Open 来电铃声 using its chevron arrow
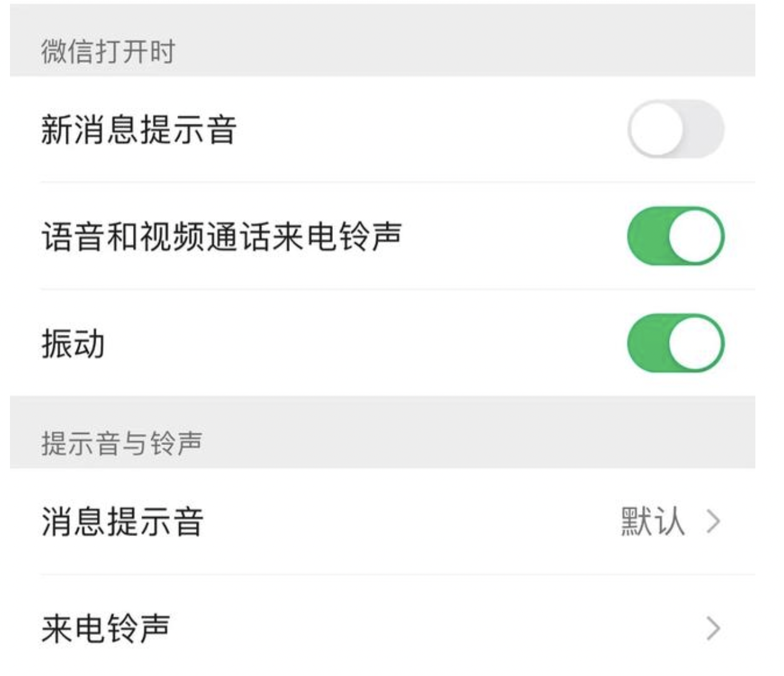The height and width of the screenshot is (676, 784). click(x=713, y=629)
